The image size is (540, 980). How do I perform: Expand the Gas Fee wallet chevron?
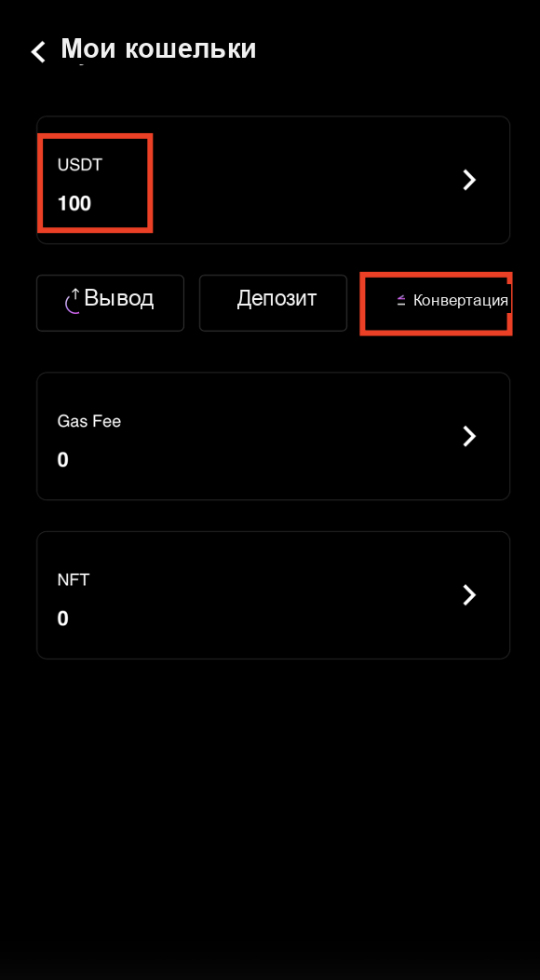pos(469,436)
